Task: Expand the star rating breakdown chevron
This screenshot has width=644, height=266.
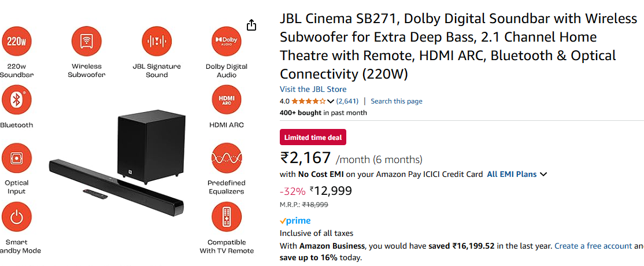Action: (331, 101)
